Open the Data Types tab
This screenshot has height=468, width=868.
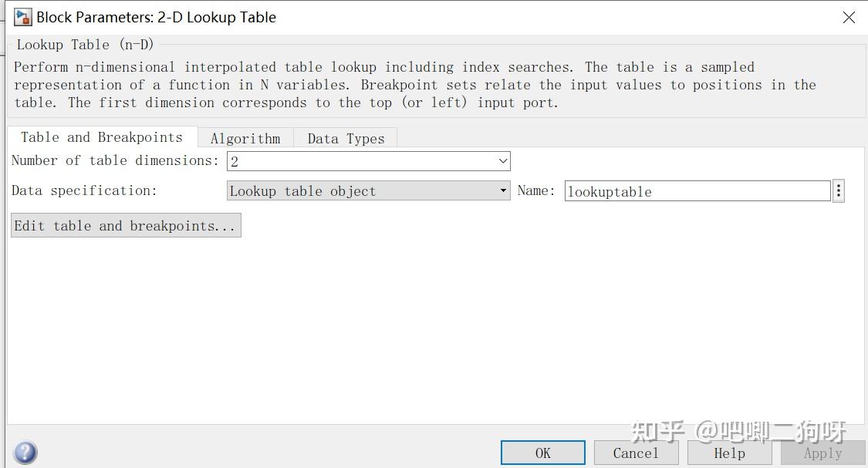345,138
